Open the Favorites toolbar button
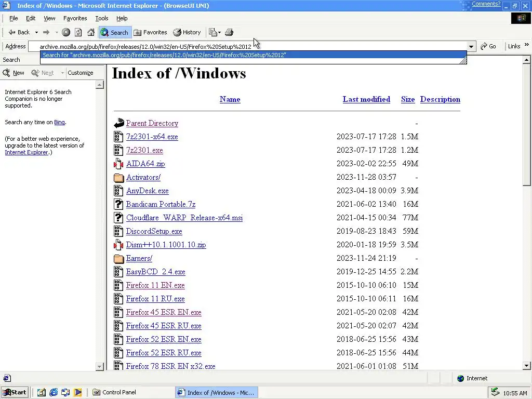Image resolution: width=532 pixels, height=399 pixels. click(x=150, y=32)
